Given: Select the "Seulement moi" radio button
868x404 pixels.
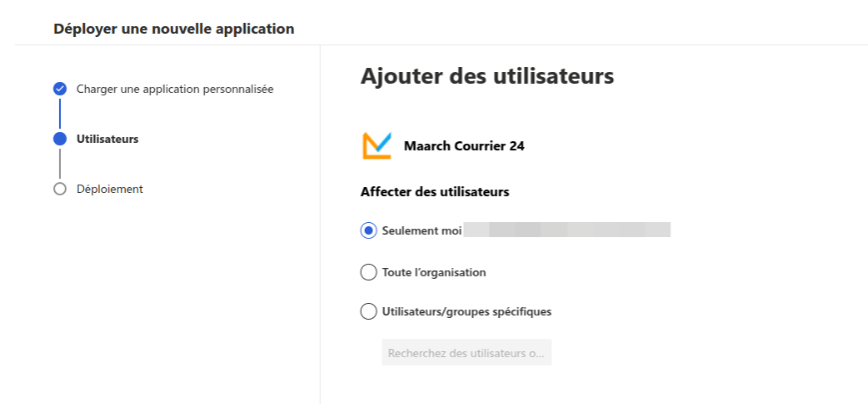Looking at the screenshot, I should pos(369,230).
